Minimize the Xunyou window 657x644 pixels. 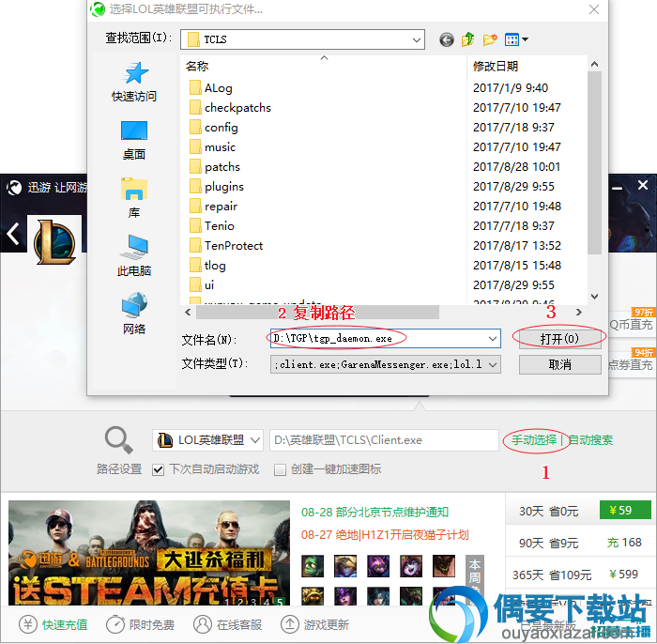point(617,187)
